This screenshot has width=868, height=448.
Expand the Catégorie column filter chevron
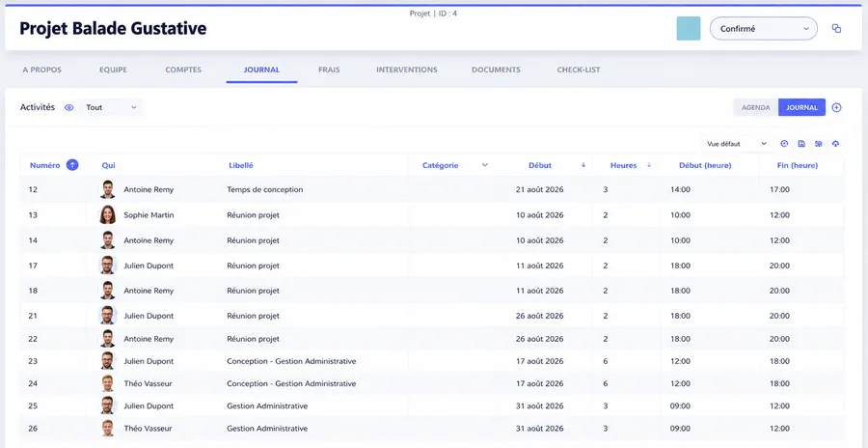click(485, 165)
